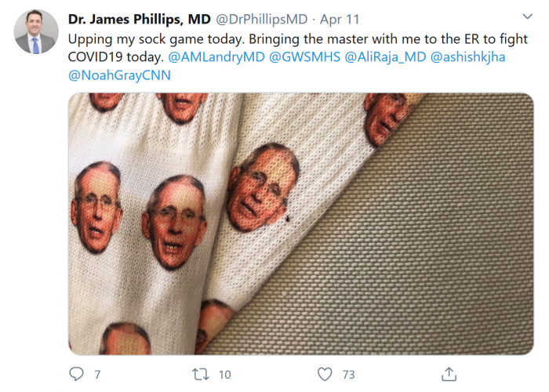Open the attached sock photo
The image size is (549, 392).
coord(301,223)
